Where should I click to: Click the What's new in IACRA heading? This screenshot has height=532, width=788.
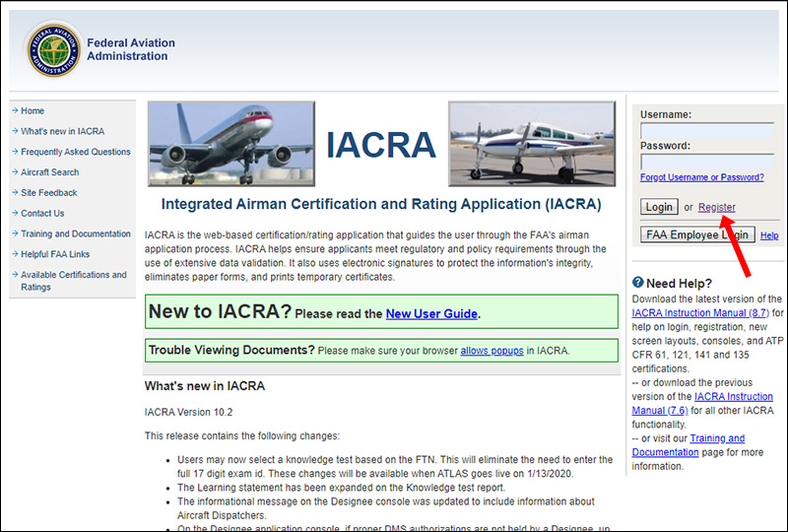click(x=205, y=386)
